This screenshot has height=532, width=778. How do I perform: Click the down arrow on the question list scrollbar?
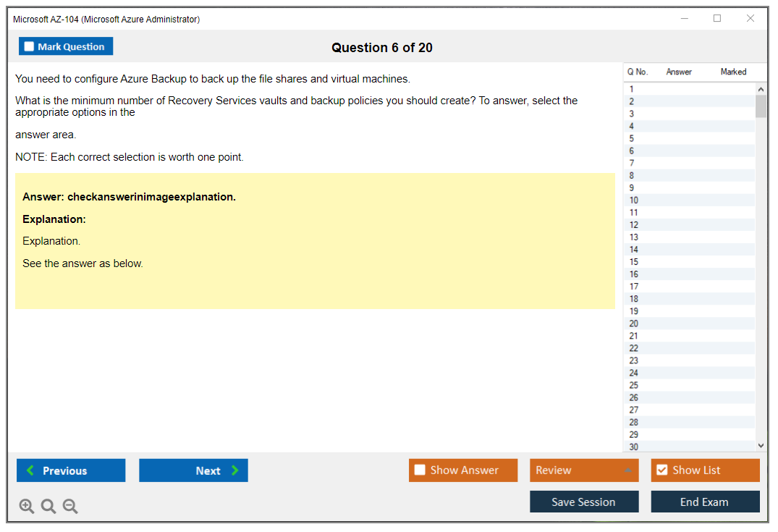point(761,445)
